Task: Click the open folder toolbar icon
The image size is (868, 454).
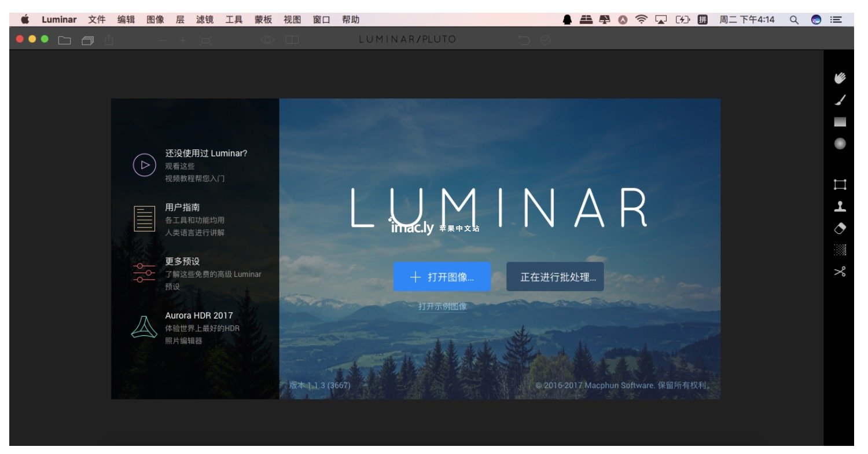Action: pos(64,40)
